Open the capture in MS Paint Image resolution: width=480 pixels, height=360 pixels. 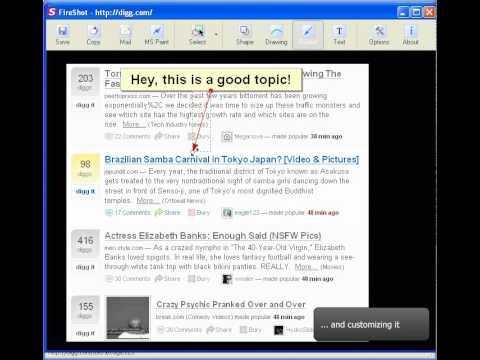click(x=157, y=35)
